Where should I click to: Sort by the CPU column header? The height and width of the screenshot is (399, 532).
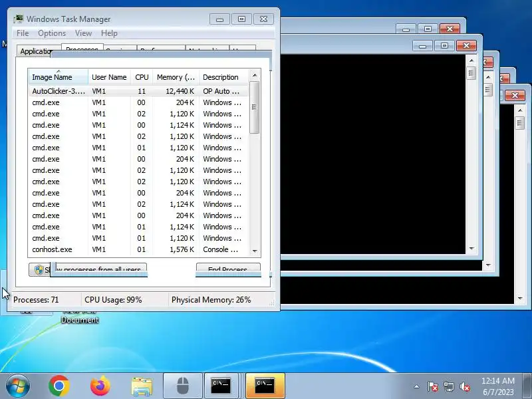point(142,77)
